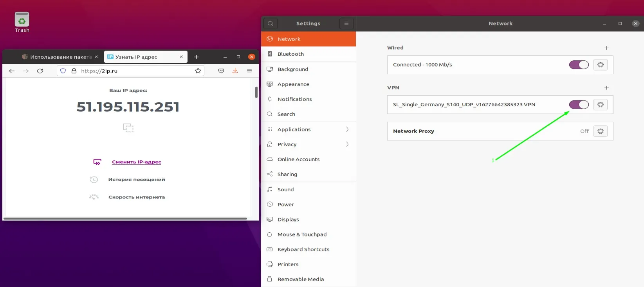Screen dimensions: 644x287
Task: Open the Firefox application menu
Action: point(249,71)
